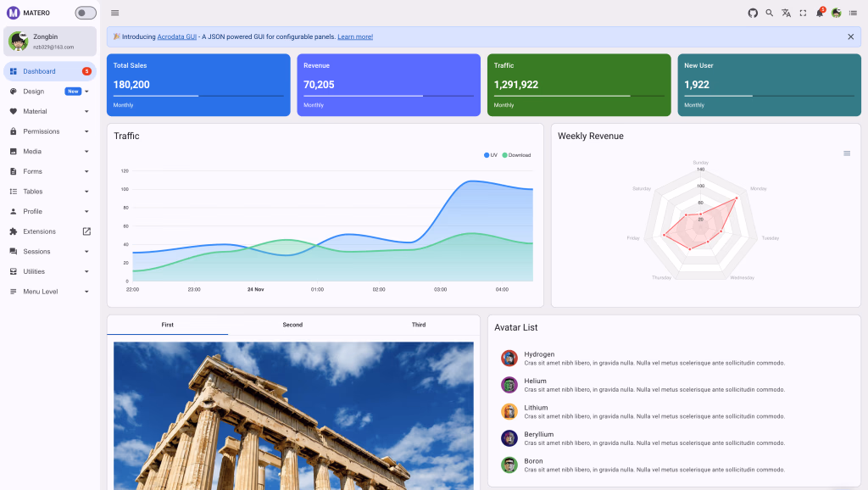Open notifications via the bell icon

tap(819, 13)
